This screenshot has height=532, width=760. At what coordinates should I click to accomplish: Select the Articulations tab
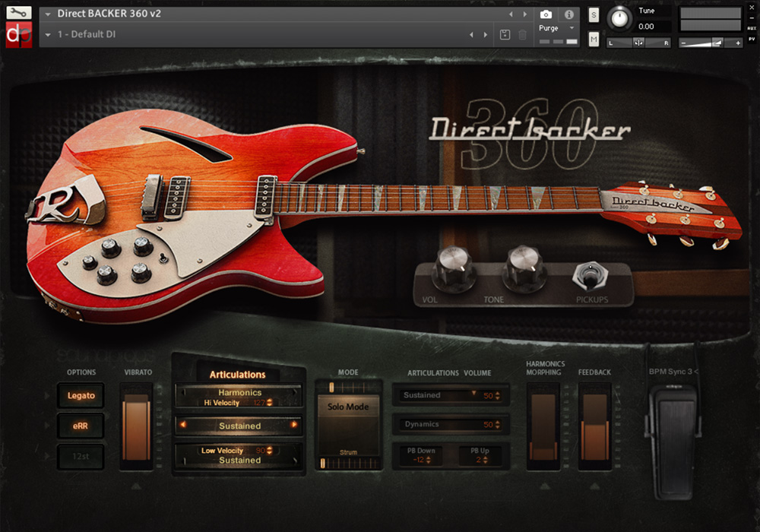(x=237, y=375)
